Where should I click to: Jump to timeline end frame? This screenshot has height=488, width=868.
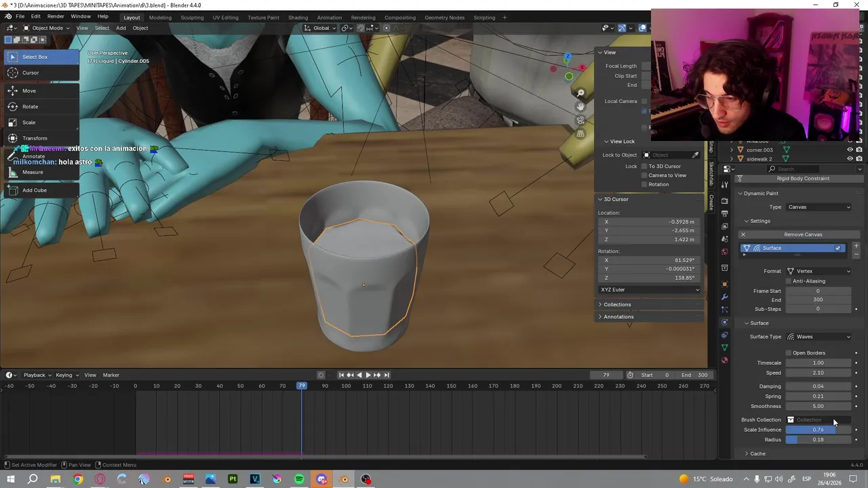click(x=387, y=375)
